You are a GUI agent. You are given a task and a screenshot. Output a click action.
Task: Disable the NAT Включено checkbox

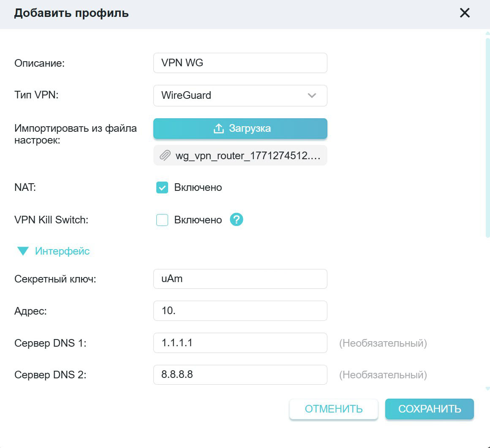point(162,187)
